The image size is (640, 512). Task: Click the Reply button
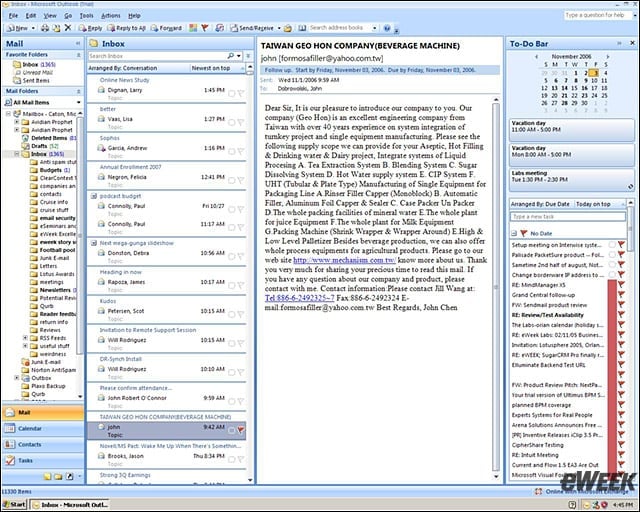point(91,28)
